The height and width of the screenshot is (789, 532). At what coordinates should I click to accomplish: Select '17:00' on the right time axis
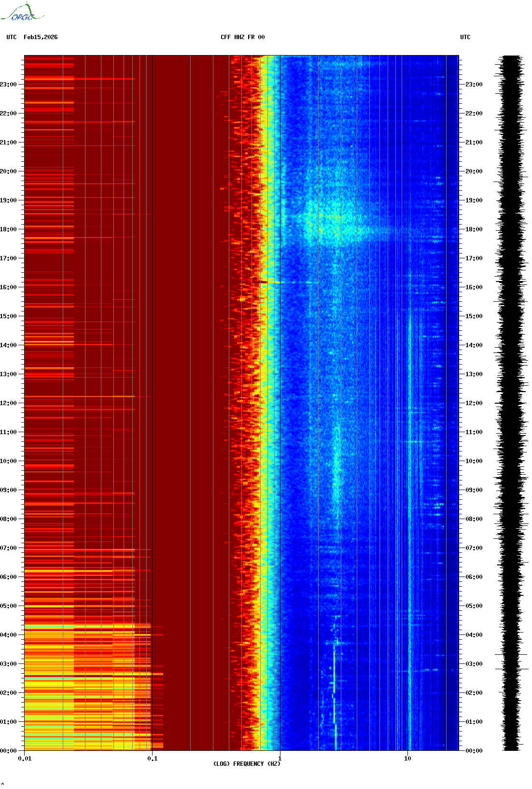point(474,258)
